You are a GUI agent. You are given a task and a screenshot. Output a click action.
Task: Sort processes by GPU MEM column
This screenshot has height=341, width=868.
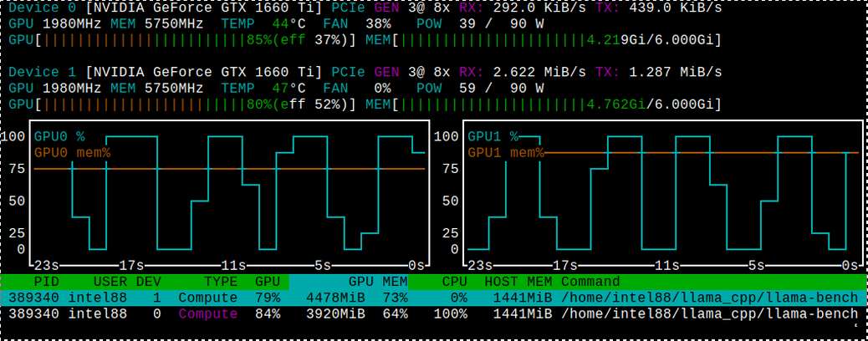click(x=378, y=281)
